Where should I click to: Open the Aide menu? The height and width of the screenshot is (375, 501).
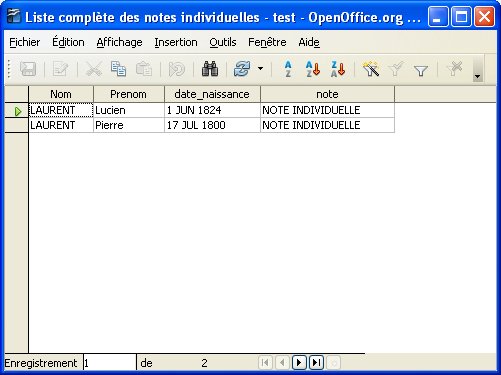click(309, 42)
